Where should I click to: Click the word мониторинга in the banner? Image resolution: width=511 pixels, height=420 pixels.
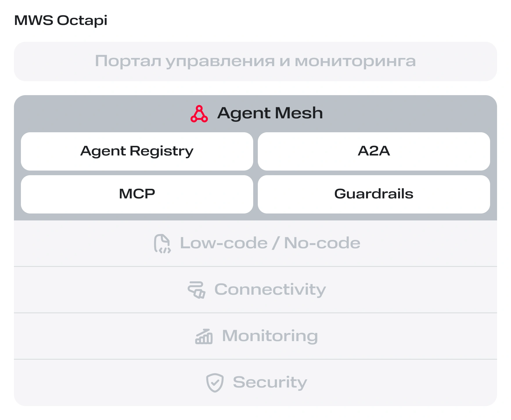pos(355,62)
